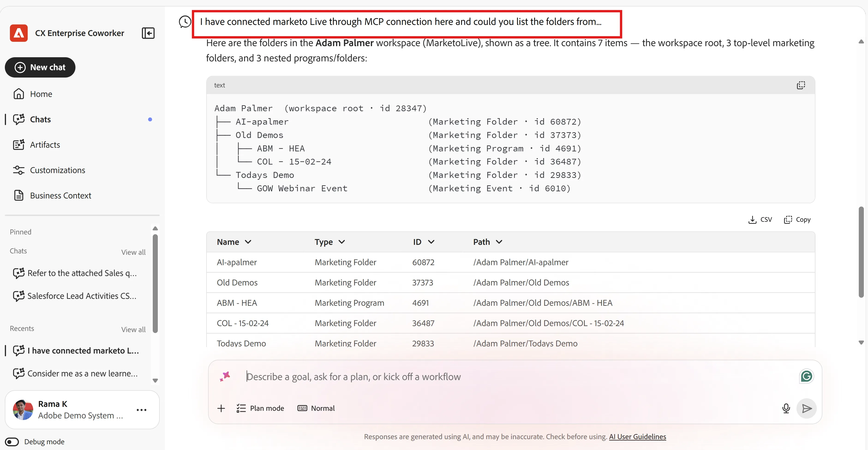Open Customizations
Image resolution: width=868 pixels, height=450 pixels.
coord(49,170)
